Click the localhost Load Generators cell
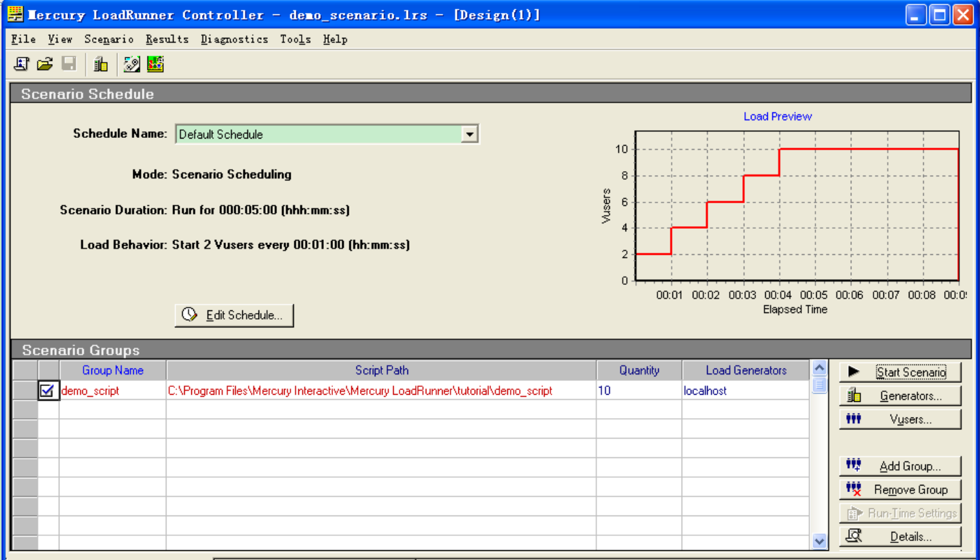The height and width of the screenshot is (560, 980). tap(744, 391)
